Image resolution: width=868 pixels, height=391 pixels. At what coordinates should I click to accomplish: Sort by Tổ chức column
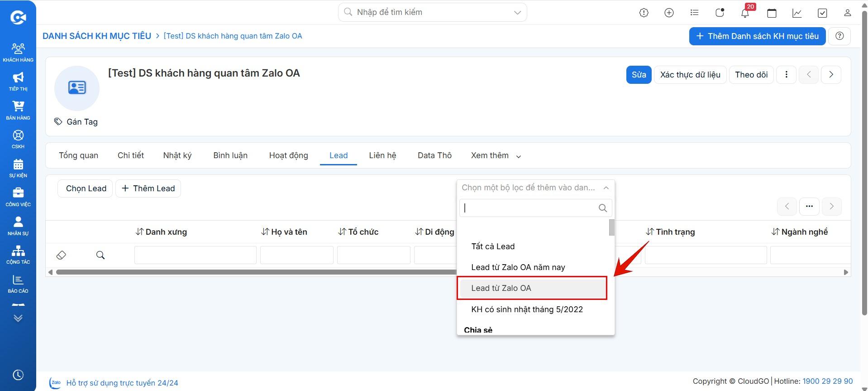358,232
